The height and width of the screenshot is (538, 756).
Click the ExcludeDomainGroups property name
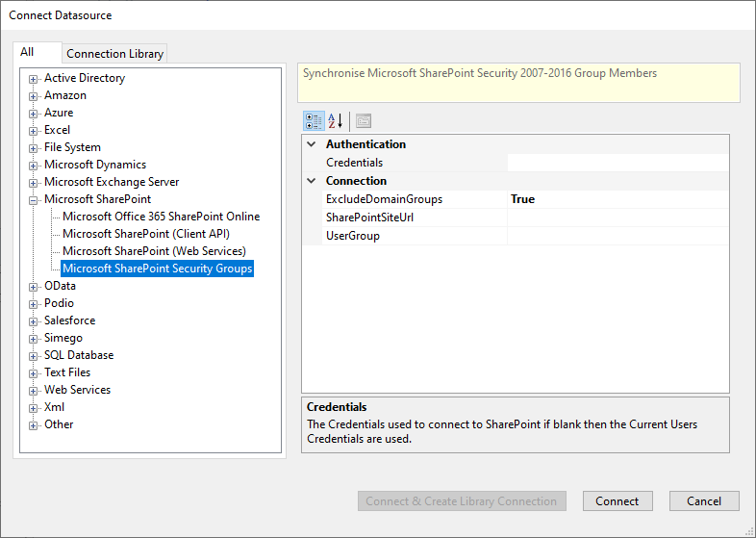pyautogui.click(x=384, y=199)
